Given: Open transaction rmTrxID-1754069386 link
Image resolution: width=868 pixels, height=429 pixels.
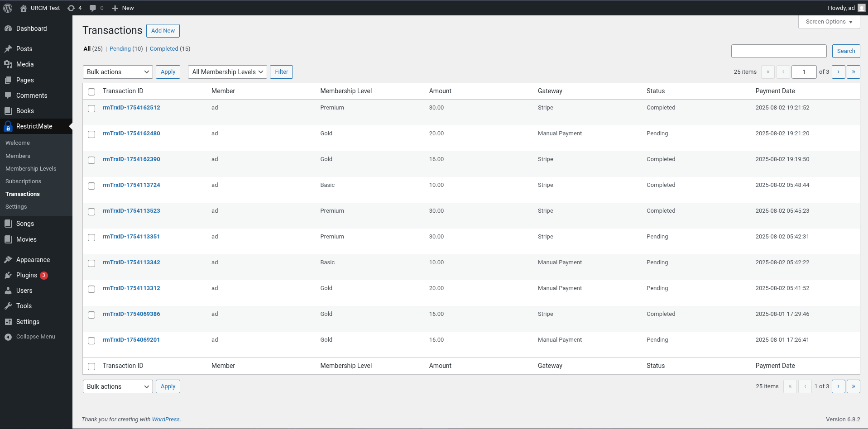Looking at the screenshot, I should (131, 314).
